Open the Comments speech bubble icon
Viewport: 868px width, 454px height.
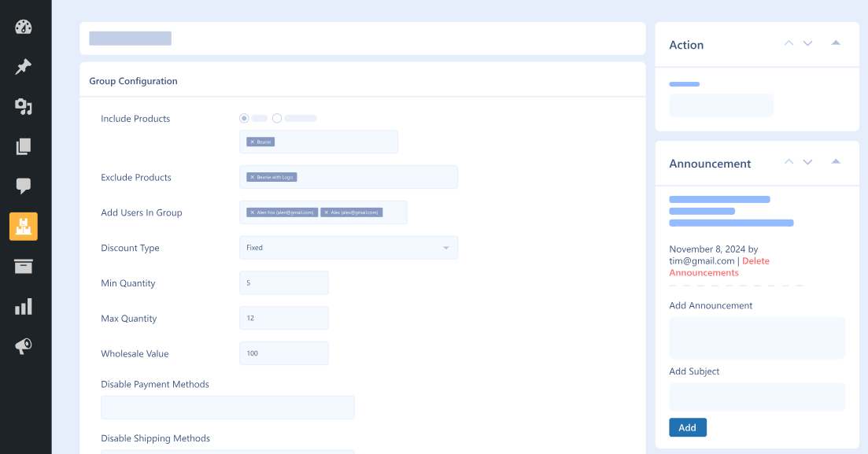tap(24, 186)
